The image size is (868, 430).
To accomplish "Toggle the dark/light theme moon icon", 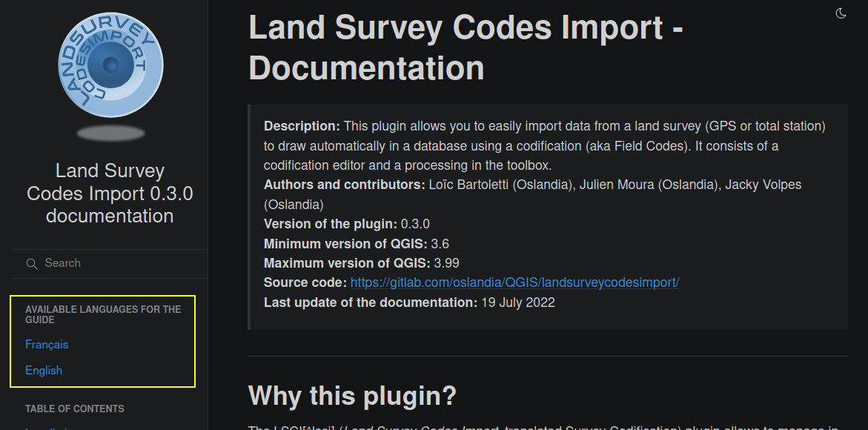I will (x=841, y=13).
